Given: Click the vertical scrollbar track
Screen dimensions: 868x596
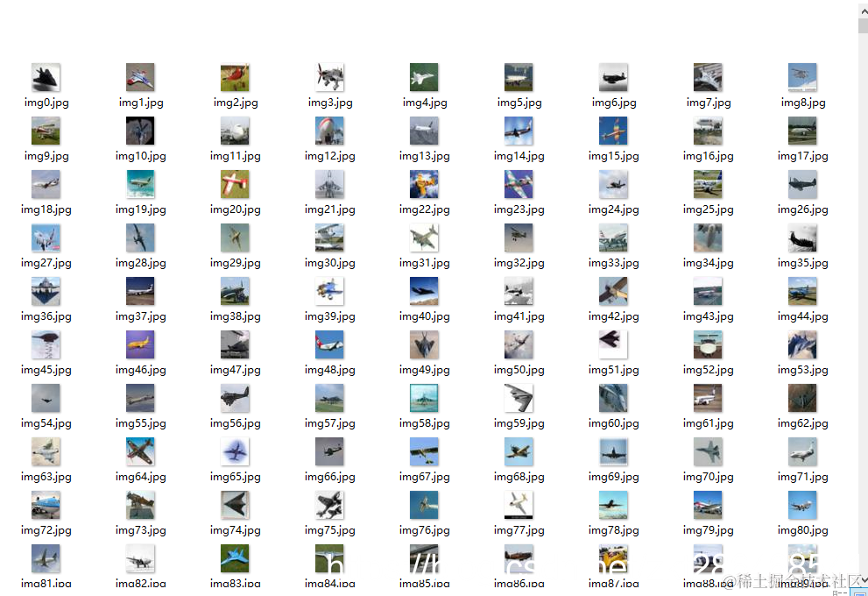Looking at the screenshot, I should [x=863, y=305].
